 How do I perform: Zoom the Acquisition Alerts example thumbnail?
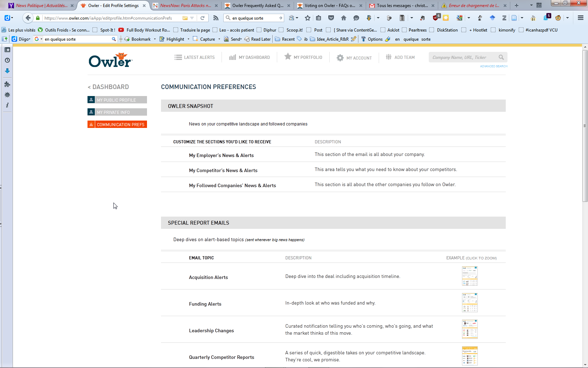point(470,276)
